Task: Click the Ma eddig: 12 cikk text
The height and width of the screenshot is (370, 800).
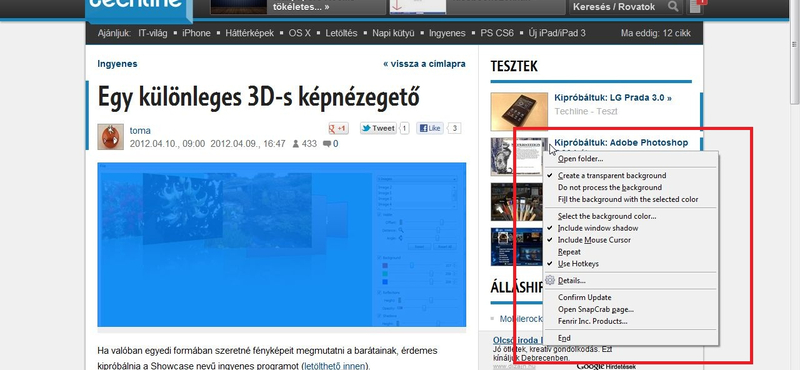Action: pos(656,33)
